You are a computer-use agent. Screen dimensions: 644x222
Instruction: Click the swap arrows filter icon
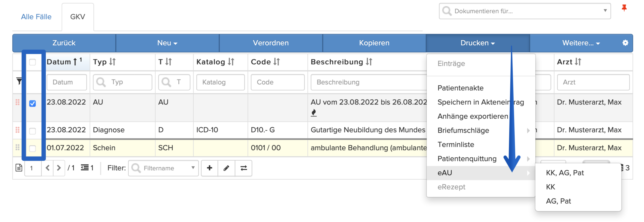(244, 168)
